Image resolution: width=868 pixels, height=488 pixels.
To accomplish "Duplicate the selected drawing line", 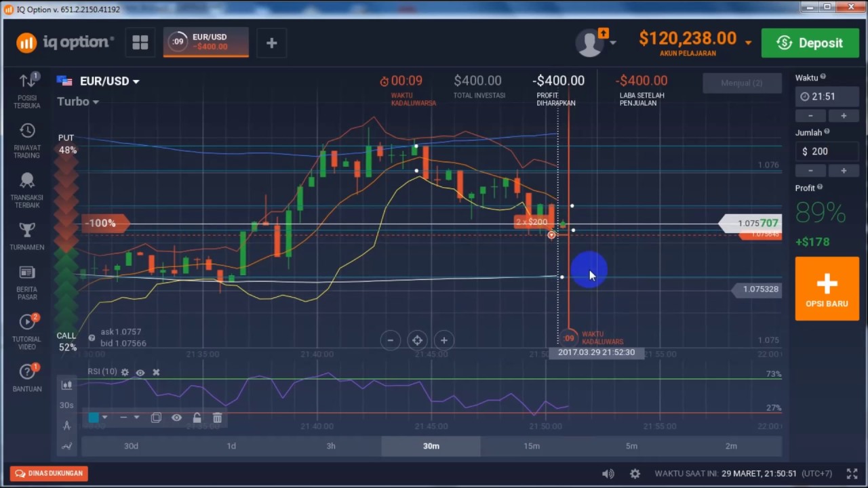I will [x=156, y=418].
